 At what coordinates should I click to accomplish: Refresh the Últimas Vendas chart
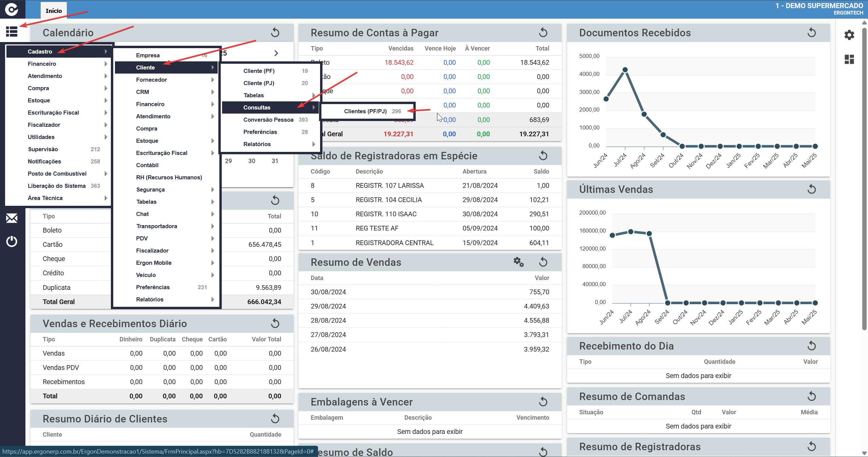tap(812, 189)
